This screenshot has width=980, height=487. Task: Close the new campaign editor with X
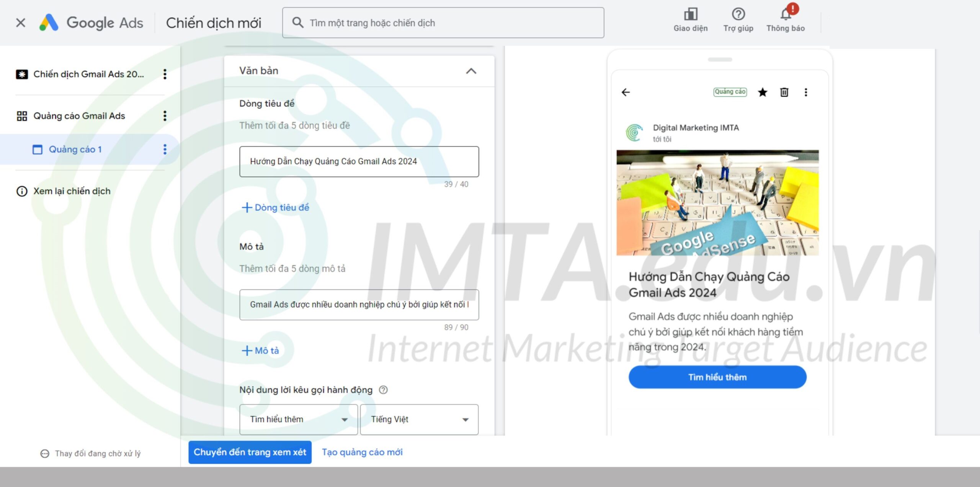(21, 23)
